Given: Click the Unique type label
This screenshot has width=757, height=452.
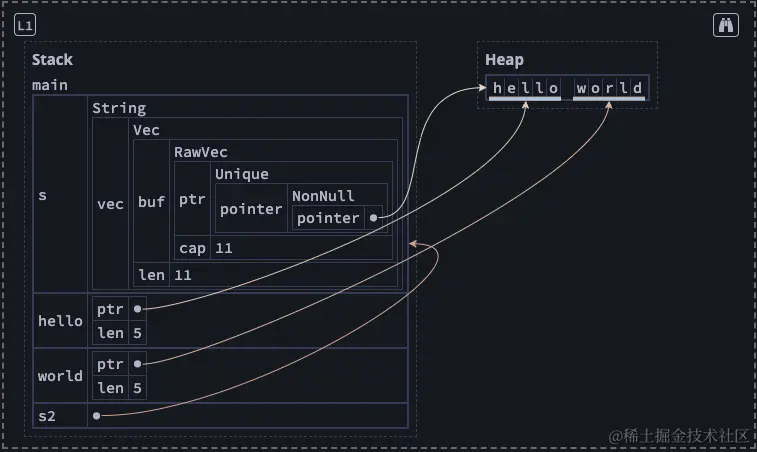Looking at the screenshot, I should click(x=242, y=174).
